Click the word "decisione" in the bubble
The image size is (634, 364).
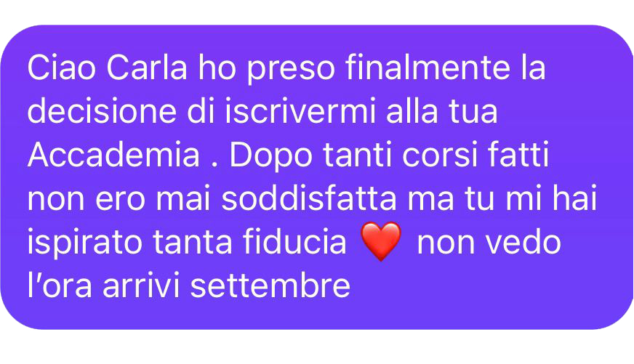(102, 111)
